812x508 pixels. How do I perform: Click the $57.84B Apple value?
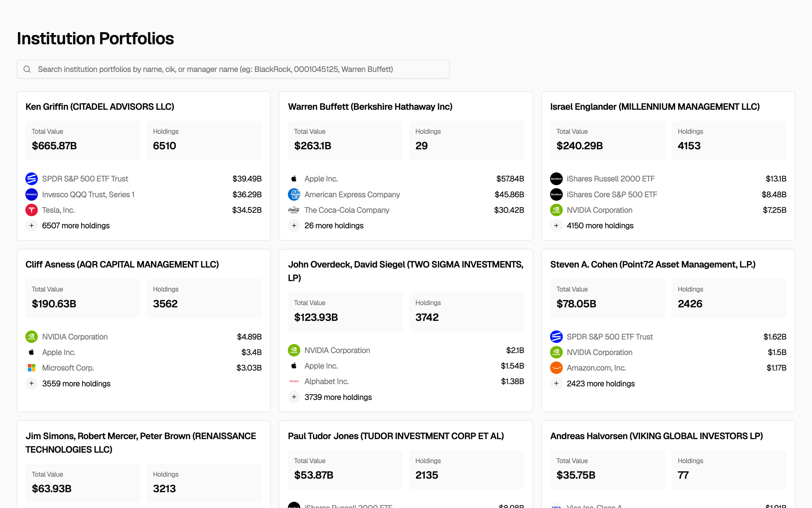(x=510, y=179)
